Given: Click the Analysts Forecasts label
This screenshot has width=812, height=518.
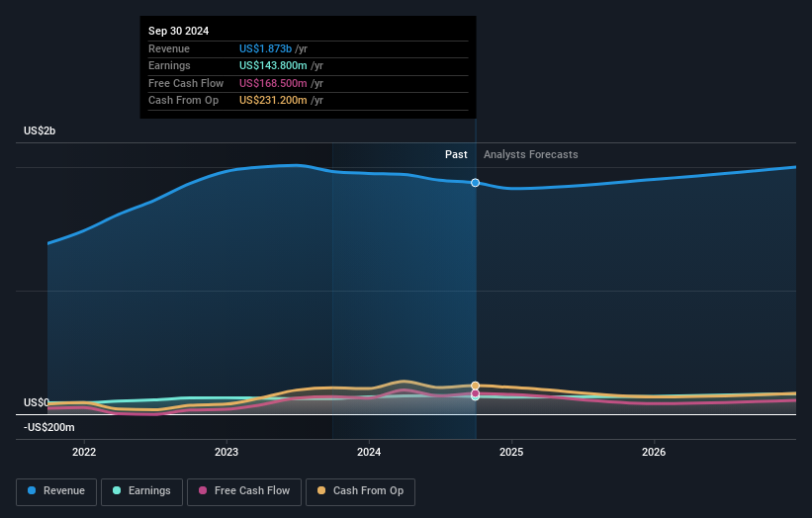Looking at the screenshot, I should pyautogui.click(x=531, y=155).
